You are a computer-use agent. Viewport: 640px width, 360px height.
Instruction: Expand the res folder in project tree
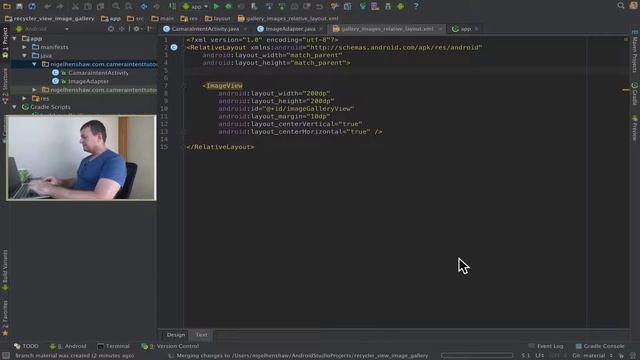[x=24, y=98]
